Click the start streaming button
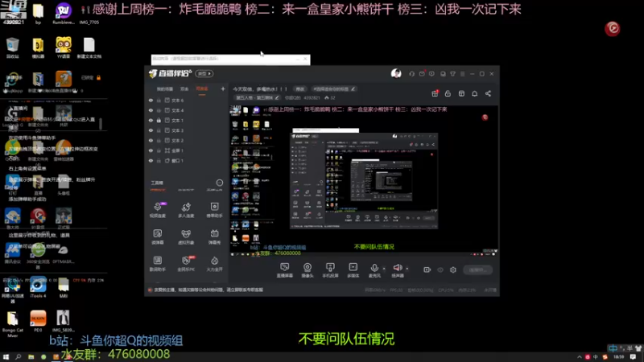Screen dimensions: 644x362 tap(477, 269)
